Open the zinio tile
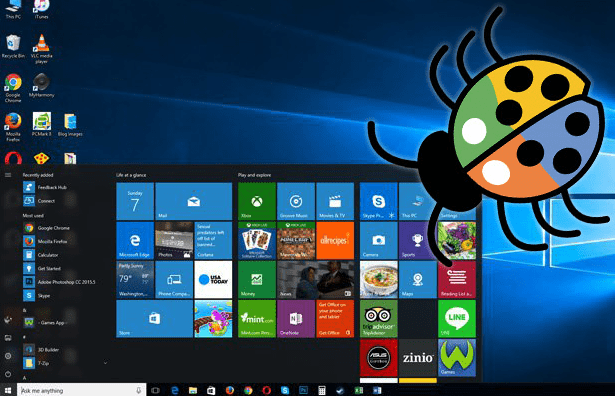The height and width of the screenshot is (396, 615). click(418, 358)
